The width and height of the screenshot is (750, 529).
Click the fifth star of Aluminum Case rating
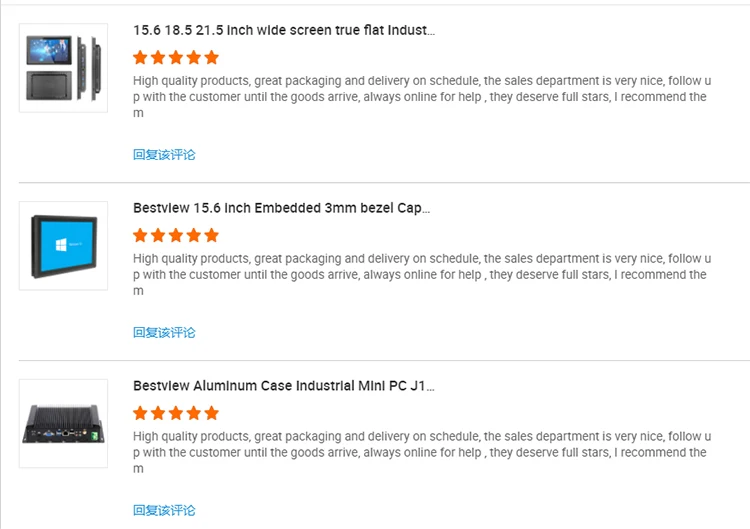click(x=211, y=413)
